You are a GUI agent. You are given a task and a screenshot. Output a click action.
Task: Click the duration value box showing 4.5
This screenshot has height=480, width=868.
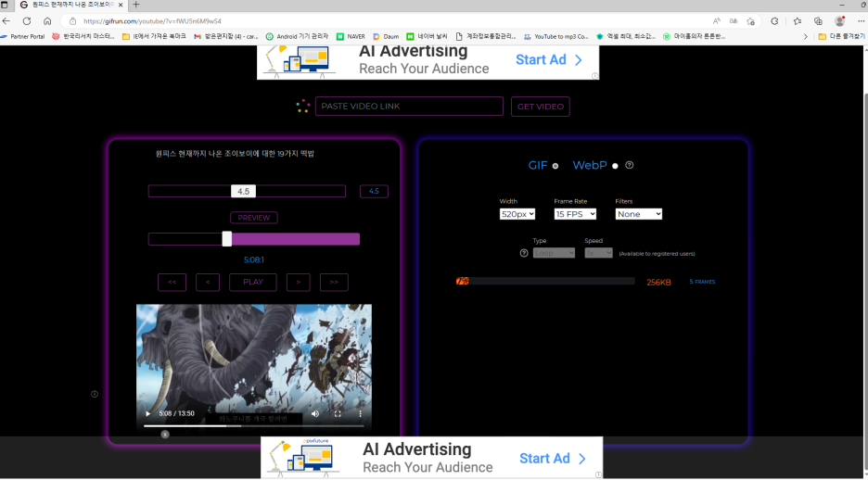coord(375,191)
